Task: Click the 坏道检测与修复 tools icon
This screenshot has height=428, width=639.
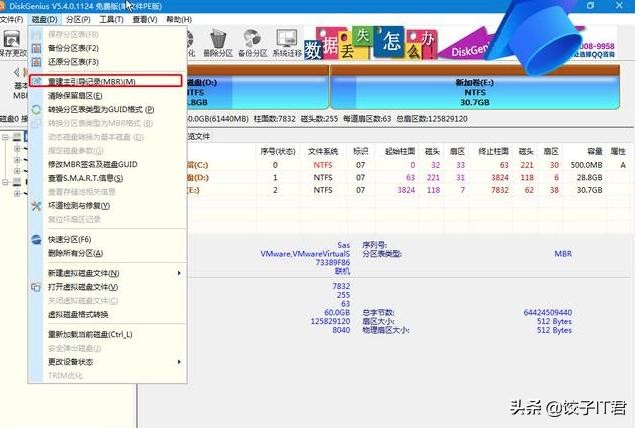Action: [37, 205]
